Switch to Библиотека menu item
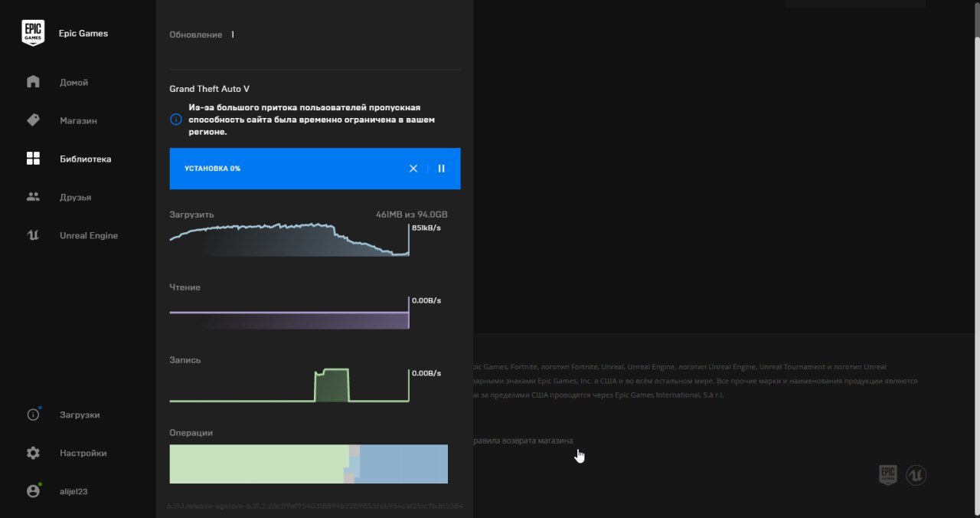The image size is (980, 518). (86, 159)
